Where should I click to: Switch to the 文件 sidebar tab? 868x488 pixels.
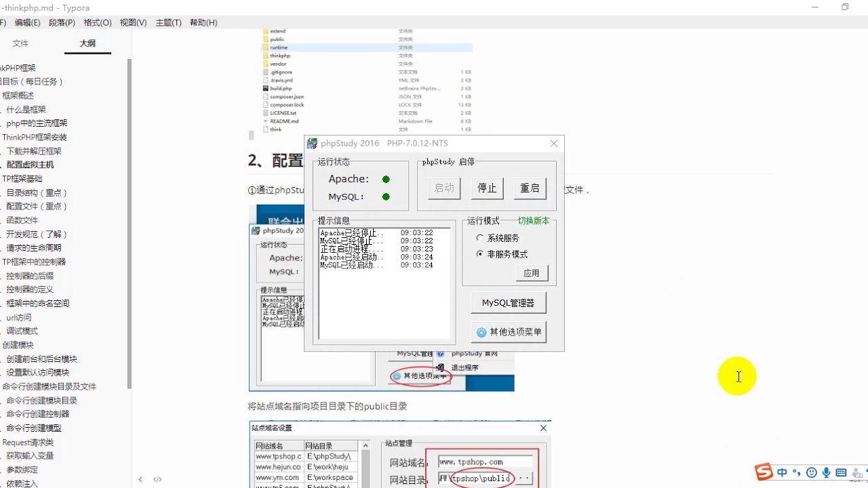pos(20,43)
